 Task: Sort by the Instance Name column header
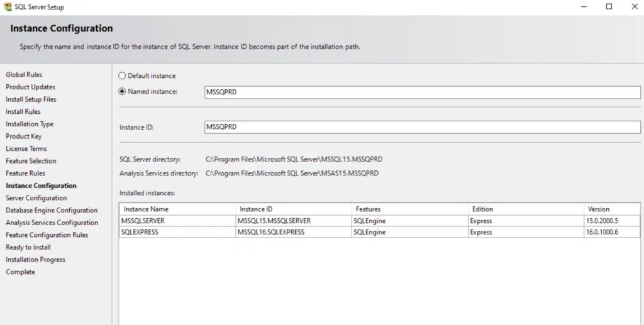(177, 209)
